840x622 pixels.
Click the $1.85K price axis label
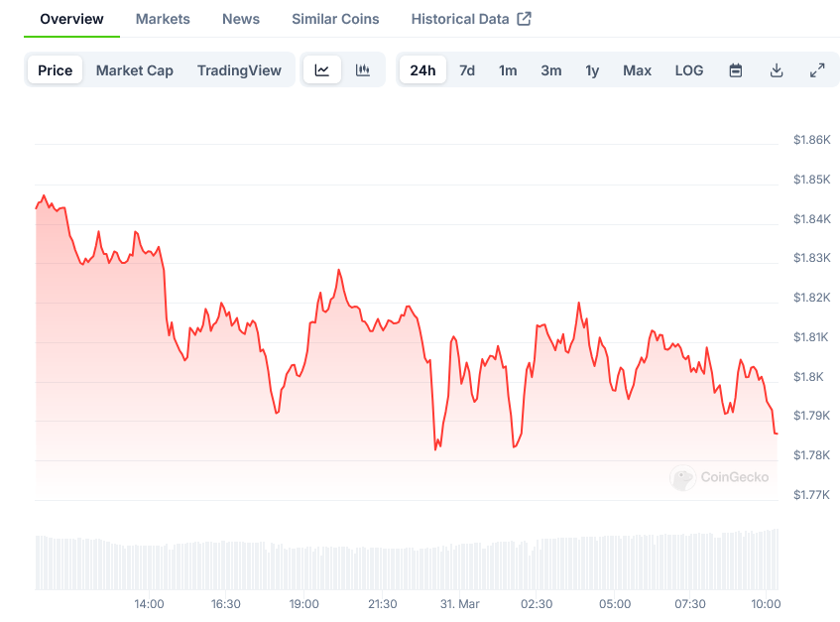(x=811, y=180)
